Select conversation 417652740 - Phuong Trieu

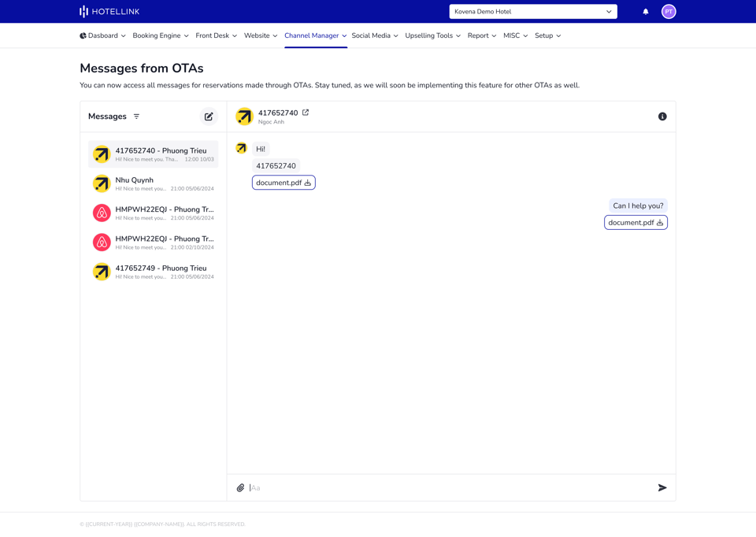click(154, 154)
